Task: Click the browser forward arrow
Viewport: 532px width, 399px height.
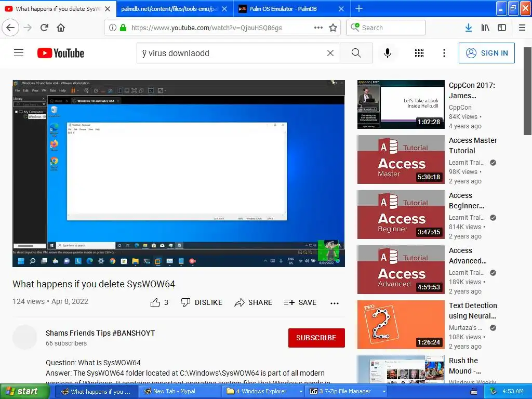Action: pyautogui.click(x=28, y=28)
